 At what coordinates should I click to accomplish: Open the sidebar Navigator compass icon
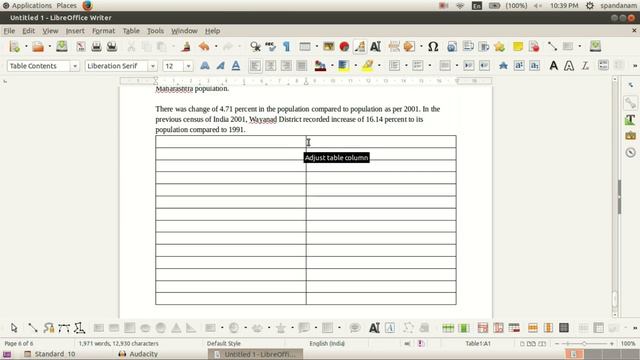(x=631, y=153)
